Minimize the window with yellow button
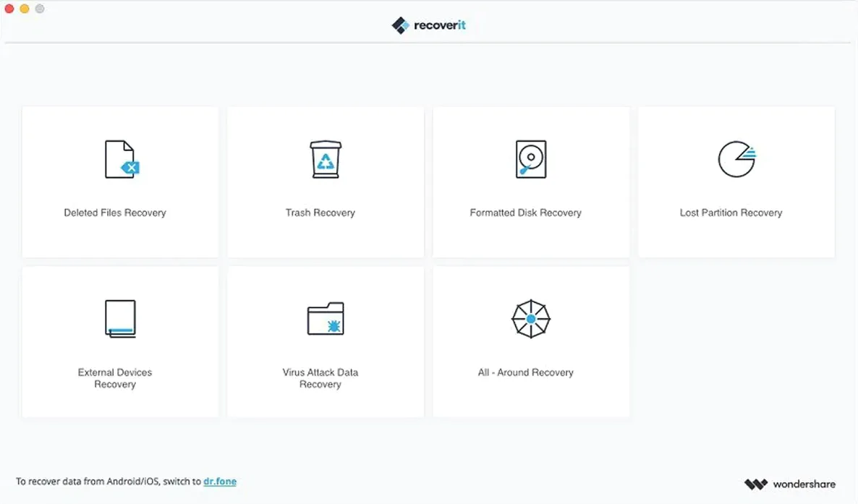 pos(25,8)
